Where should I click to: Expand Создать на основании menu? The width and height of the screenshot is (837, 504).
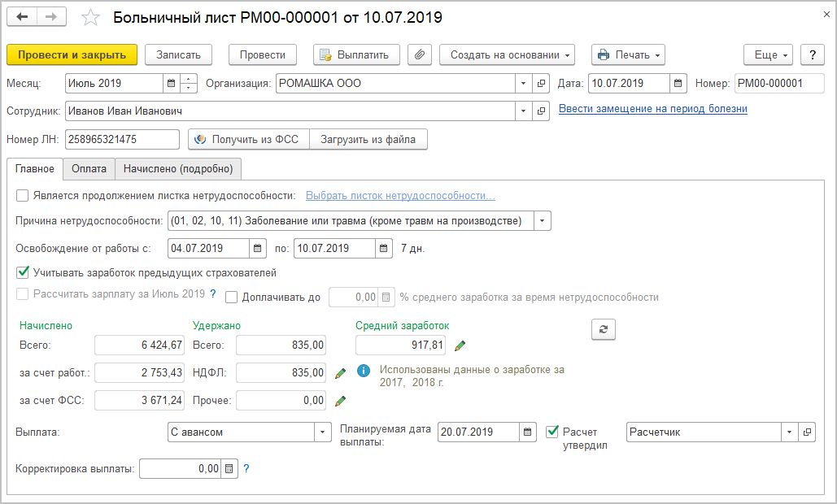pyautogui.click(x=508, y=55)
